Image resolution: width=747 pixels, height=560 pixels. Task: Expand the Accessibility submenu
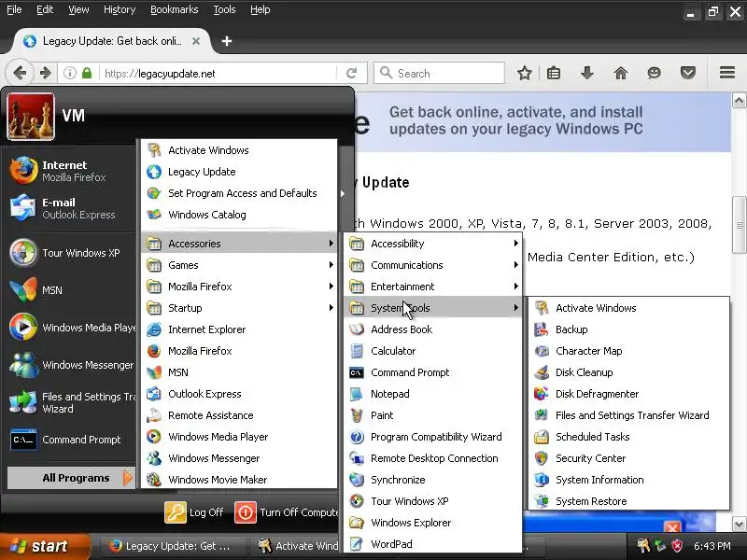coord(433,244)
